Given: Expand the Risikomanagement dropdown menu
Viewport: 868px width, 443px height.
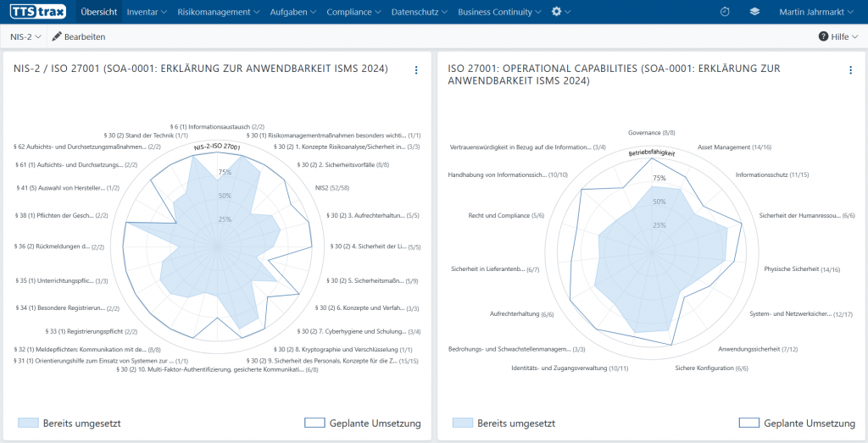Looking at the screenshot, I should [x=219, y=12].
